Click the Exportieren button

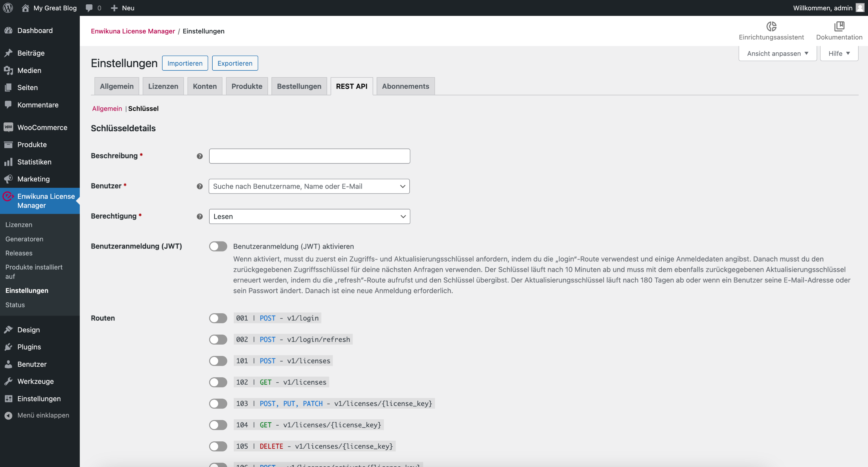pyautogui.click(x=235, y=63)
